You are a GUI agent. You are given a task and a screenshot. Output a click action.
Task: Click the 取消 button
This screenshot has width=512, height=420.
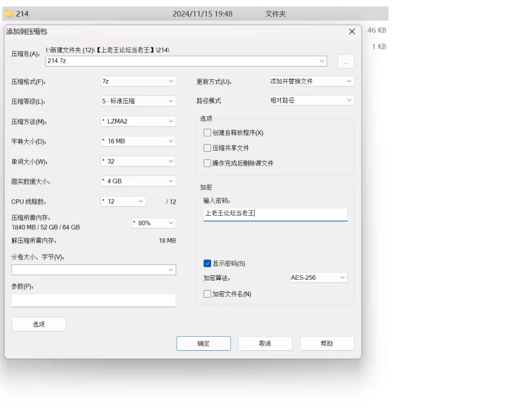click(x=265, y=344)
